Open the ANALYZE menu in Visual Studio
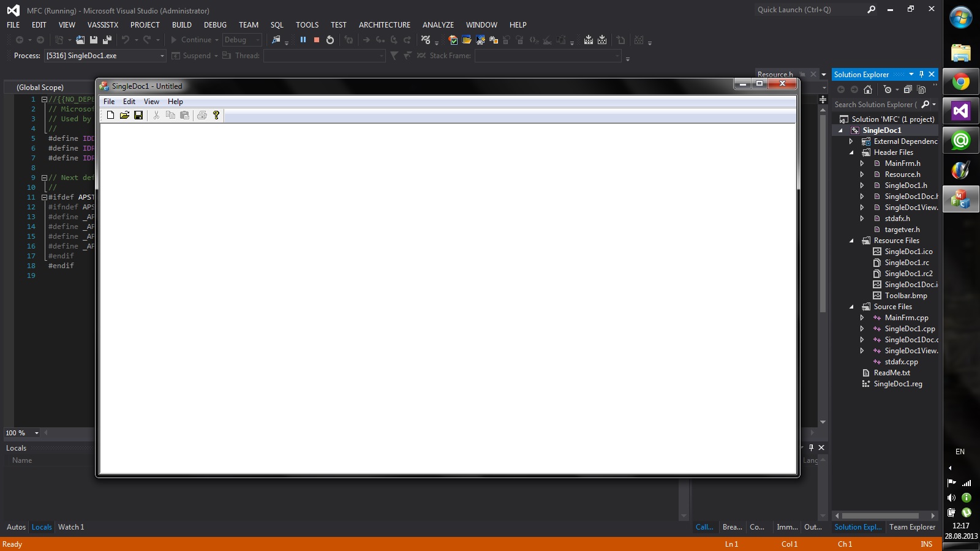This screenshot has width=980, height=551. click(438, 25)
